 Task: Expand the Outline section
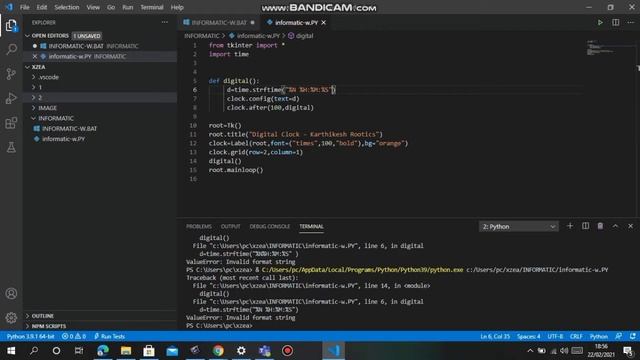coord(42,316)
